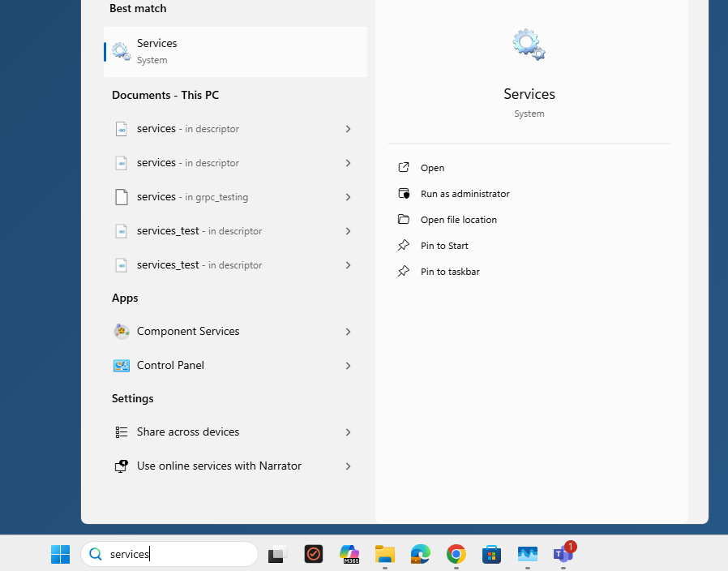Launch Google Chrome from the taskbar
The image size is (728, 571).
456,554
